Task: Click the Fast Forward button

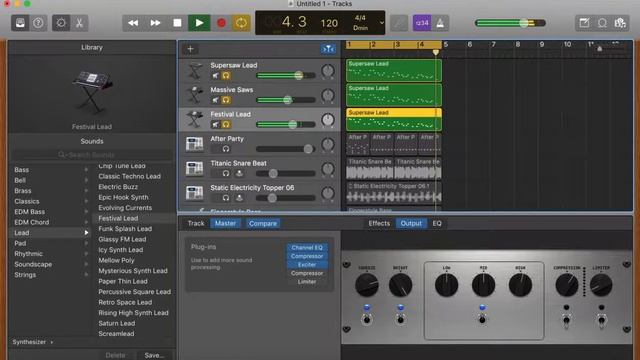Action: (155, 23)
